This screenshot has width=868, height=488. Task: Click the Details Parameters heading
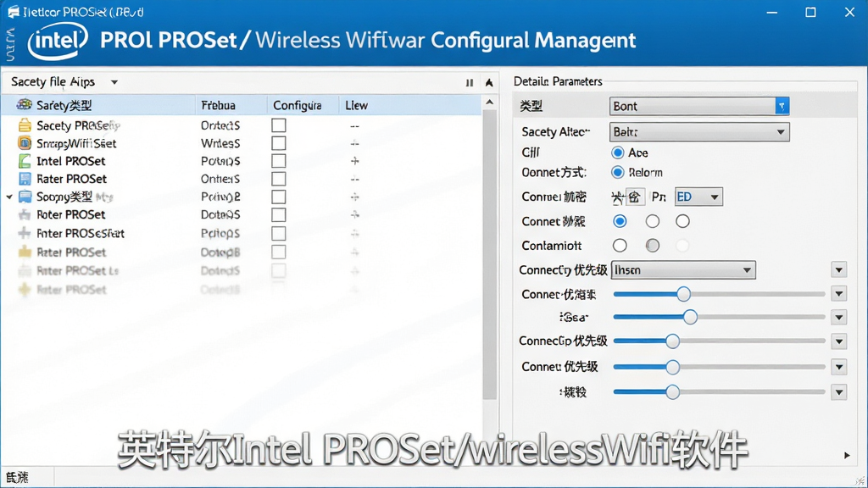[x=558, y=81]
